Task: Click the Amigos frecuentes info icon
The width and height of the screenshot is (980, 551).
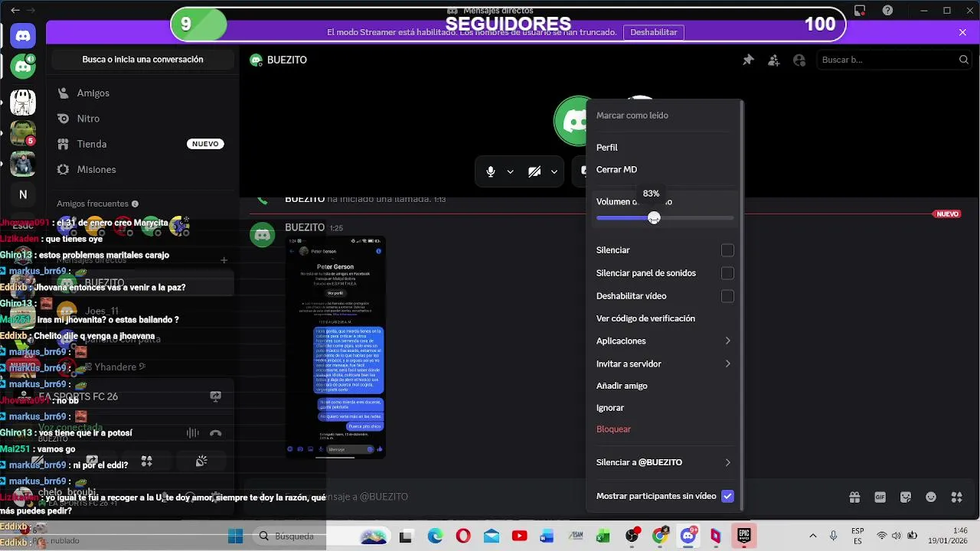Action: click(x=136, y=204)
